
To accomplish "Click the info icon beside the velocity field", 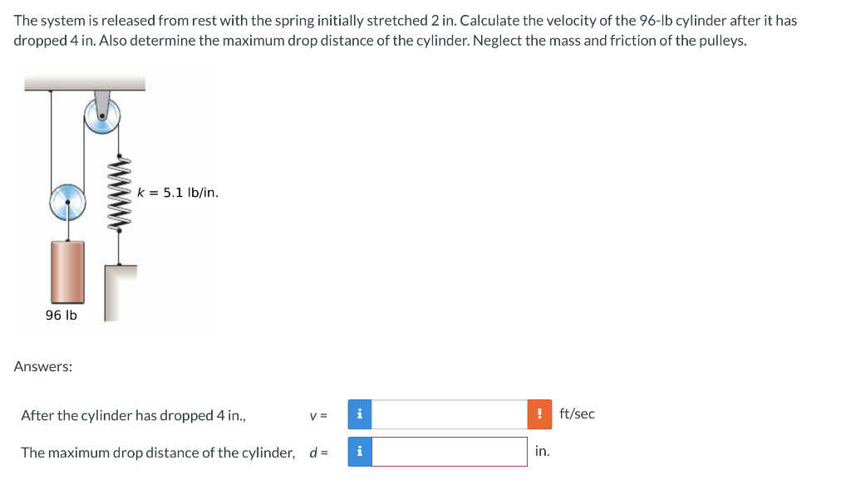I will pos(359,413).
